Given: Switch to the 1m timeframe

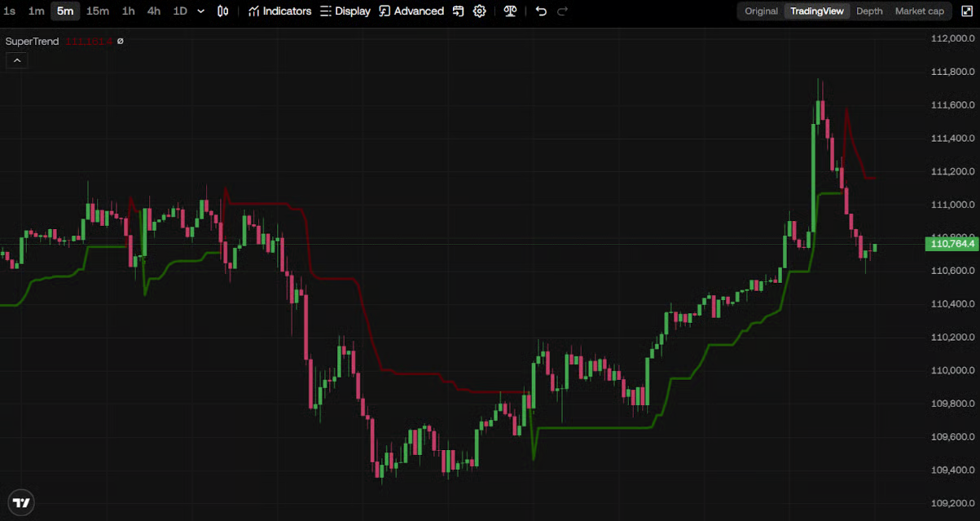Looking at the screenshot, I should point(36,11).
